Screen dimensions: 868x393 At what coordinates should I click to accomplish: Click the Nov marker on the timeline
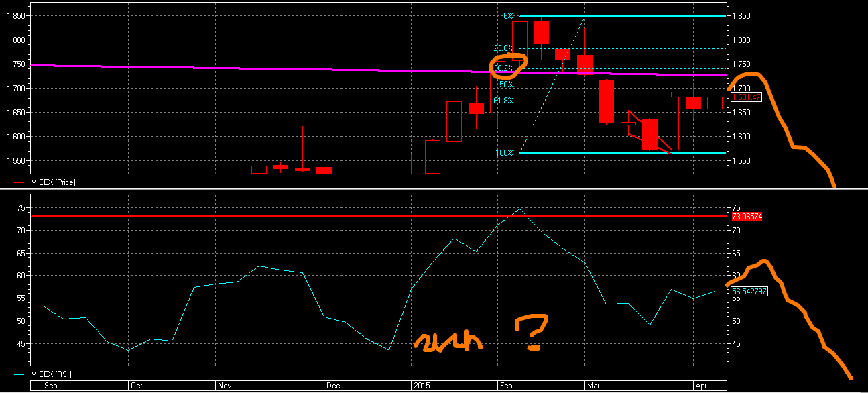[x=225, y=386]
